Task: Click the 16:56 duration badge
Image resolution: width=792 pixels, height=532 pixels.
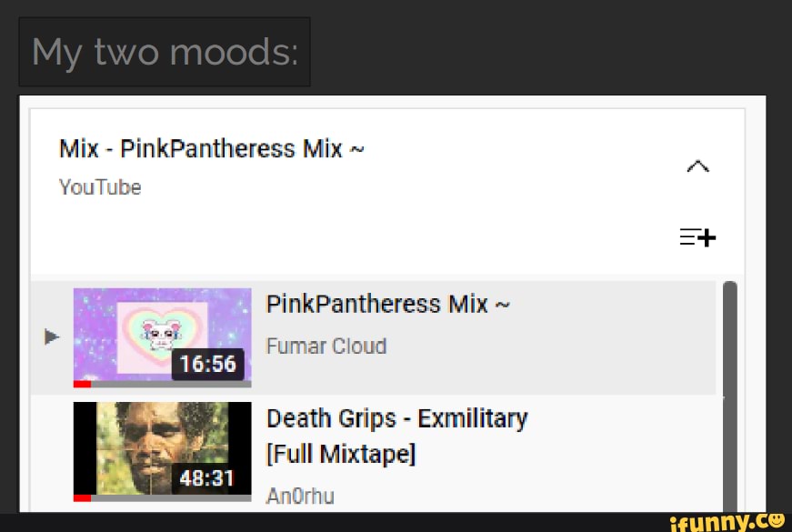Action: [x=207, y=364]
